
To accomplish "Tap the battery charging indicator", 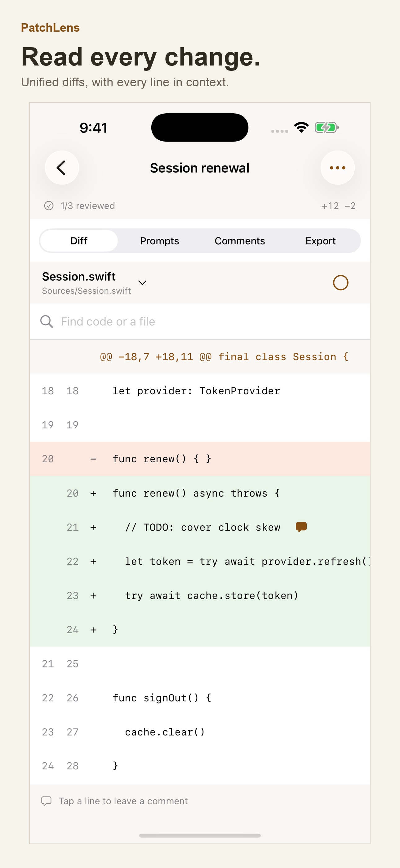I will pos(327,127).
